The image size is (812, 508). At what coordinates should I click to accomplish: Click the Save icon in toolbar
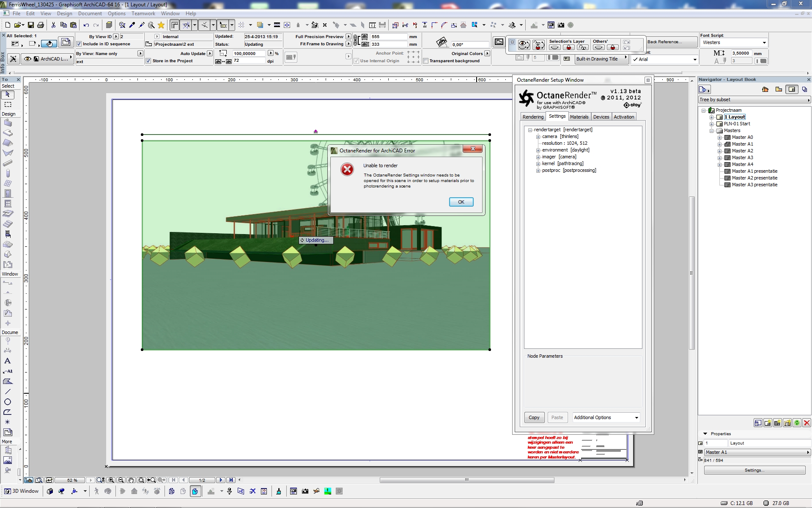[x=30, y=25]
